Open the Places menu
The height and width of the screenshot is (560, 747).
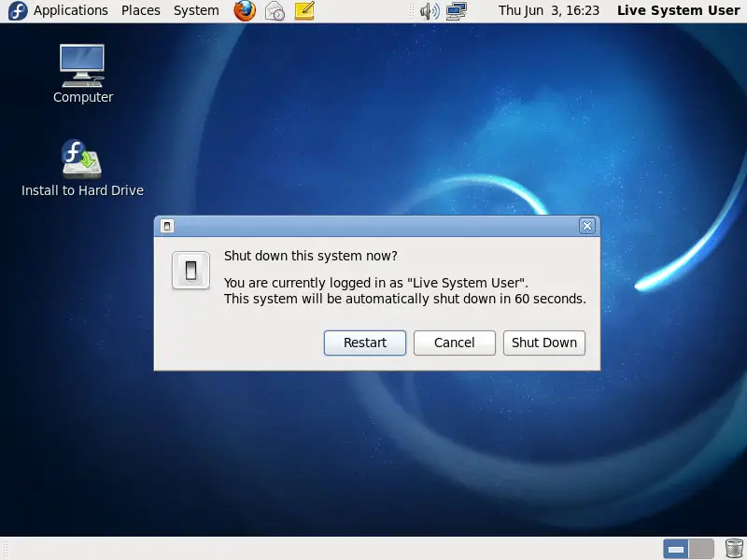pos(141,10)
